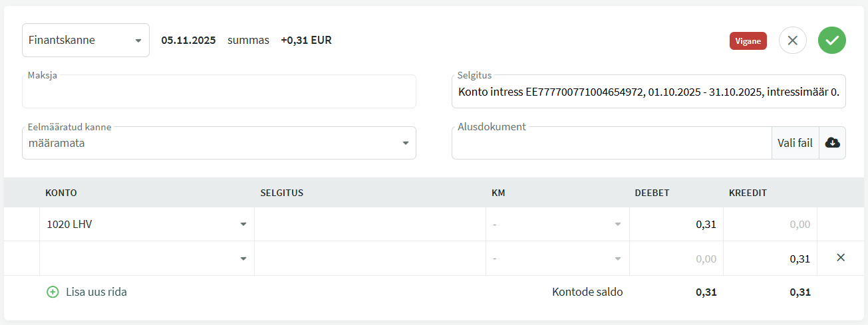Click the cloud download icon

click(832, 143)
